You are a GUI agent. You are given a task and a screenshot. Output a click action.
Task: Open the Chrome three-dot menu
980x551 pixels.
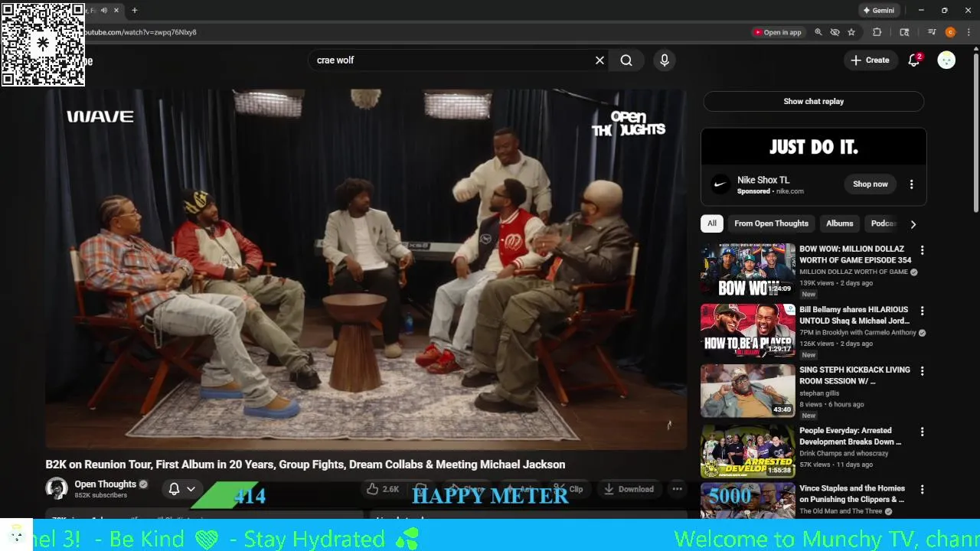point(969,32)
